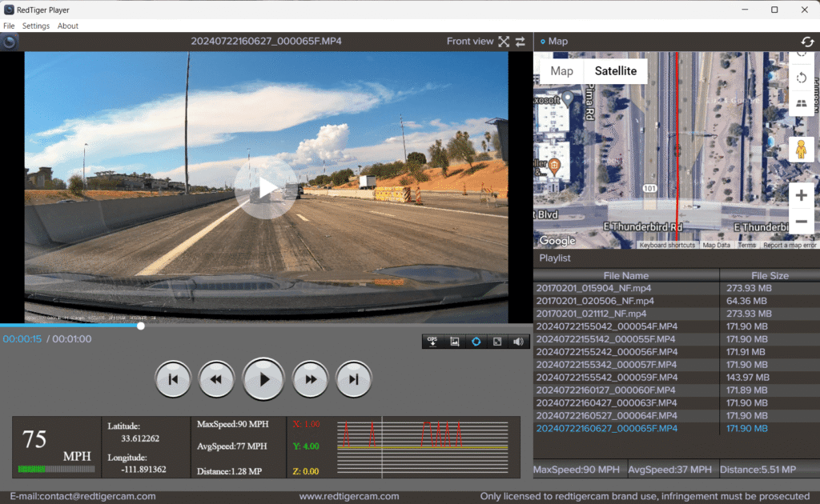The image size is (820, 504).
Task: Open the File menu
Action: click(9, 26)
